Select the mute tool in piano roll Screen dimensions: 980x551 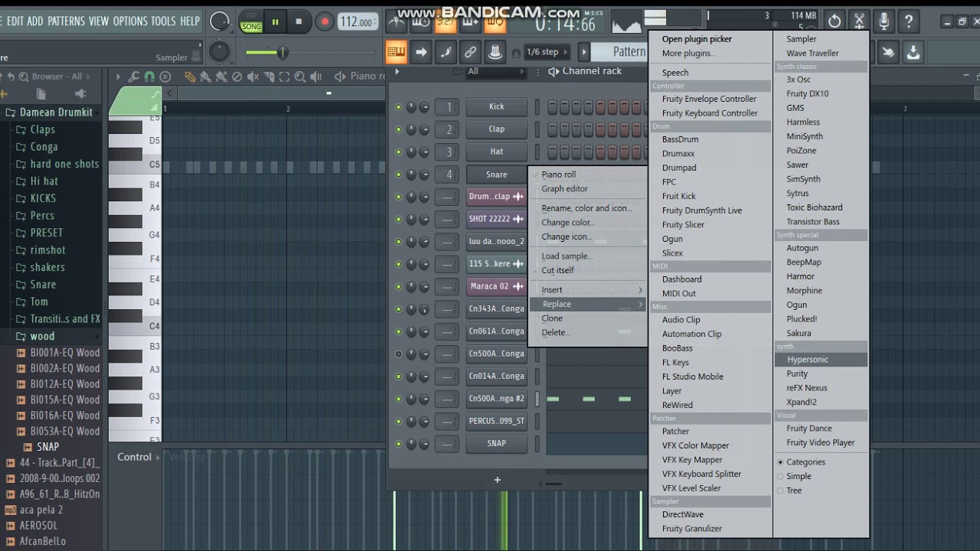click(x=253, y=77)
